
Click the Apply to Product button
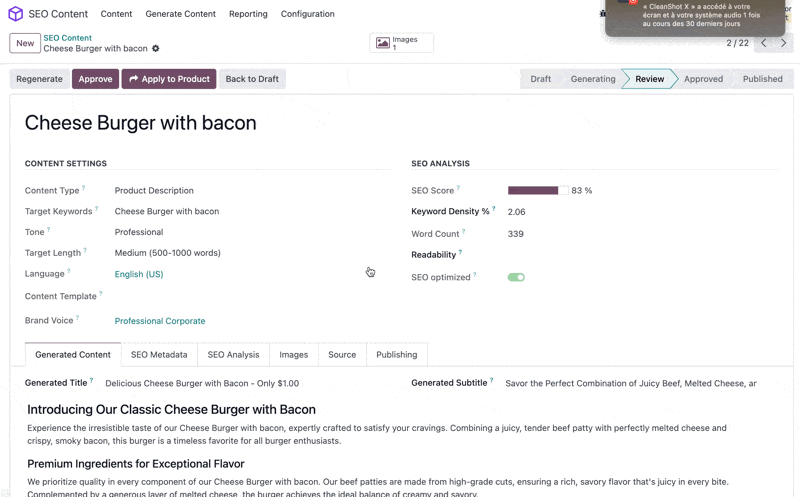tap(169, 79)
